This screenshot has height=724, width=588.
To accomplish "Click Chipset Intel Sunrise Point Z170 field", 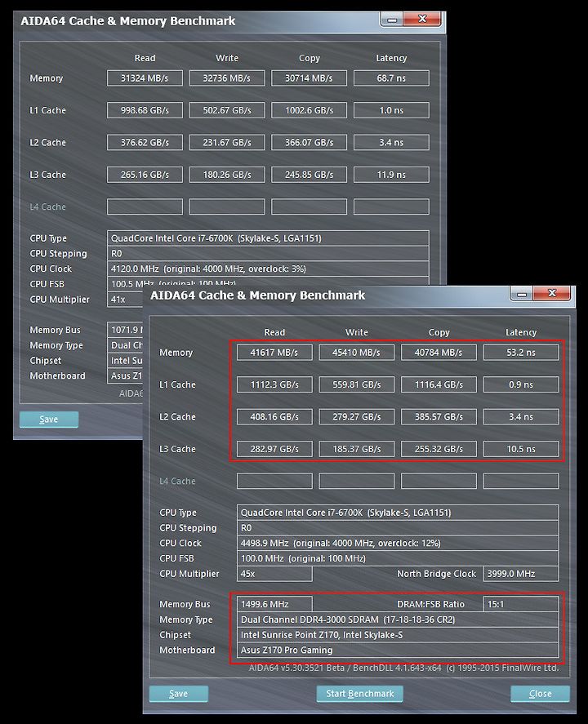I will [398, 635].
